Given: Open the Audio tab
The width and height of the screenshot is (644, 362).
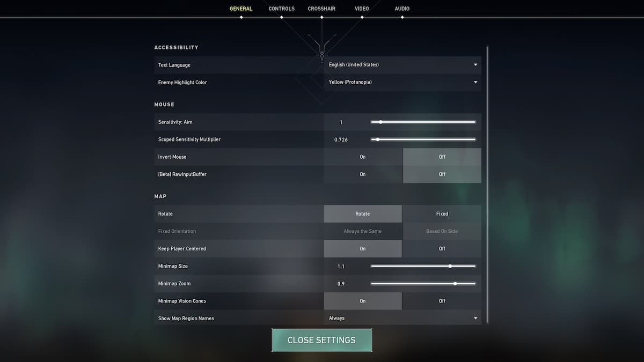Looking at the screenshot, I should tap(402, 9).
